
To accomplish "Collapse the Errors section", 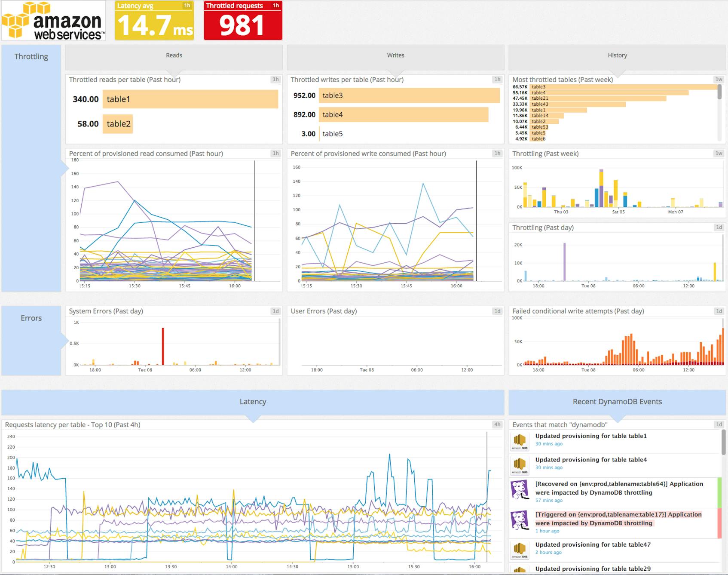I will pos(31,318).
